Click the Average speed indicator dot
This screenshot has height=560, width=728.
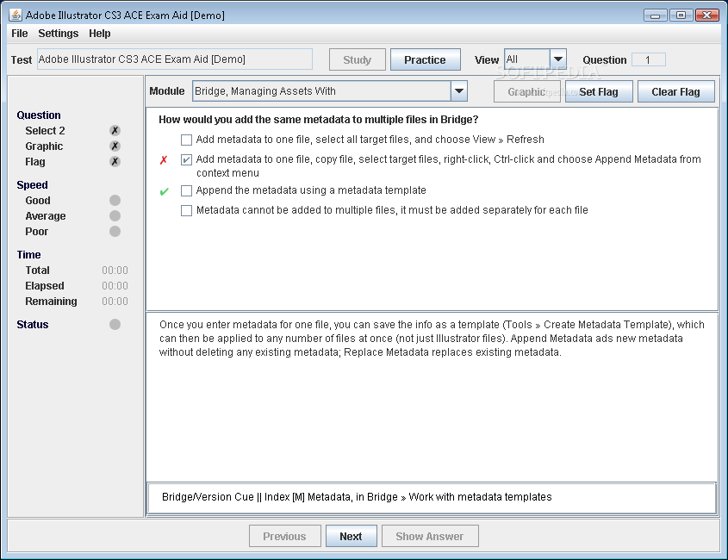click(115, 216)
